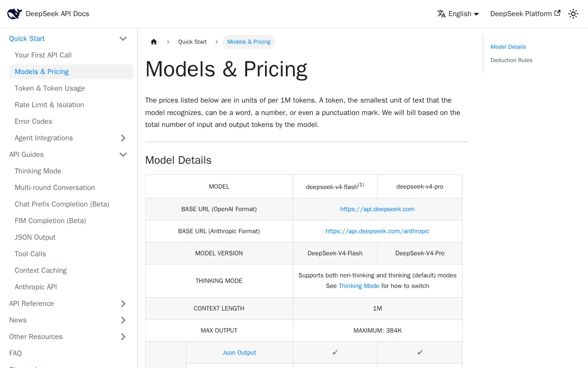Click Quick Start breadcrumb
The width and height of the screenshot is (588, 368).
click(192, 42)
